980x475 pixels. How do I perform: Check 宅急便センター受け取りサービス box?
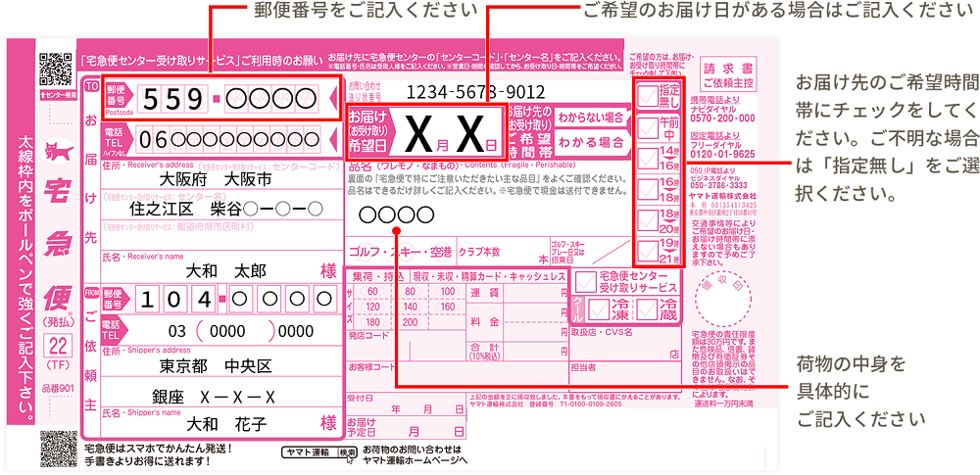(x=585, y=282)
